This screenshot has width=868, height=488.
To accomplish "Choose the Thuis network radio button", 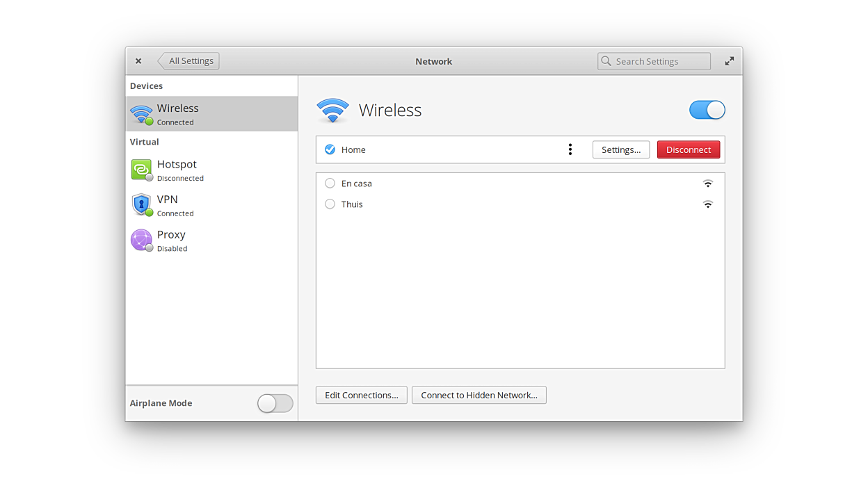I will point(330,204).
